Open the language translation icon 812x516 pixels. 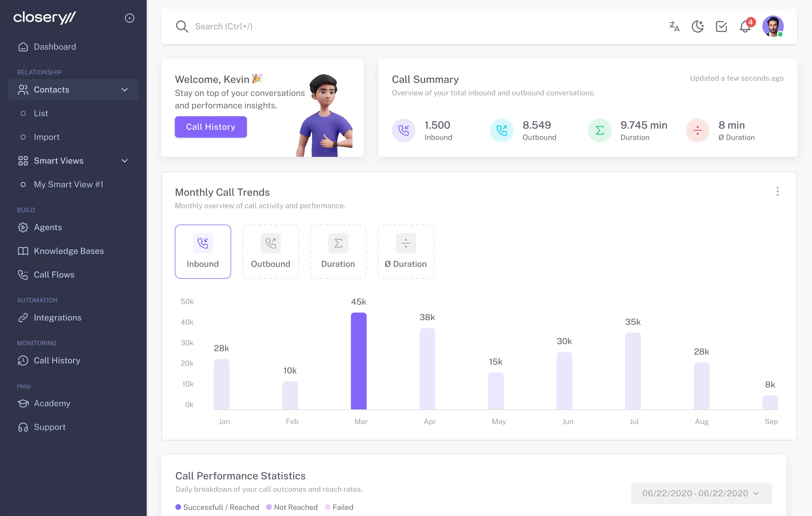click(x=674, y=26)
